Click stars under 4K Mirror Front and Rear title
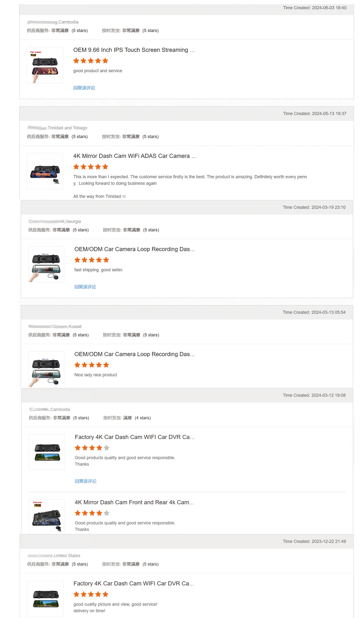364x618 pixels. (92, 513)
